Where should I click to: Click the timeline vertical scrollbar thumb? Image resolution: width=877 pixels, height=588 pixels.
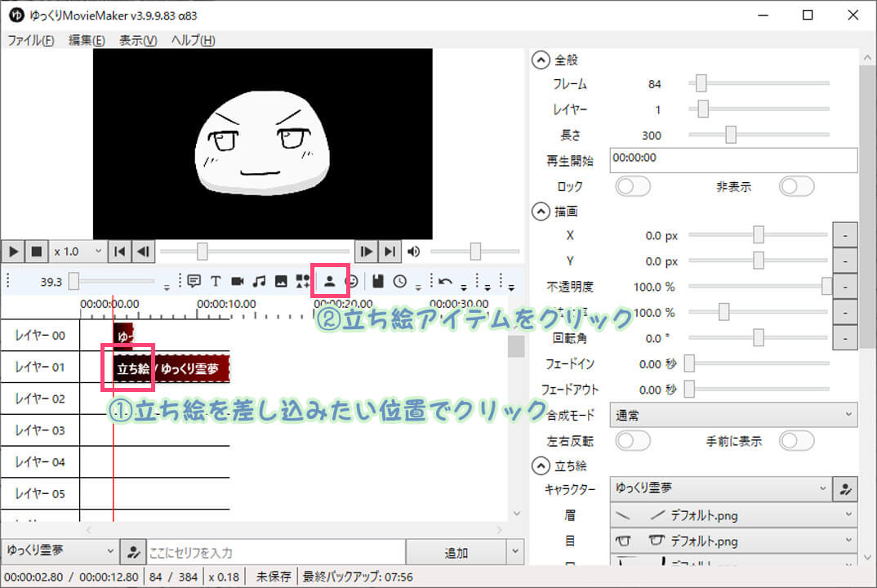[516, 346]
